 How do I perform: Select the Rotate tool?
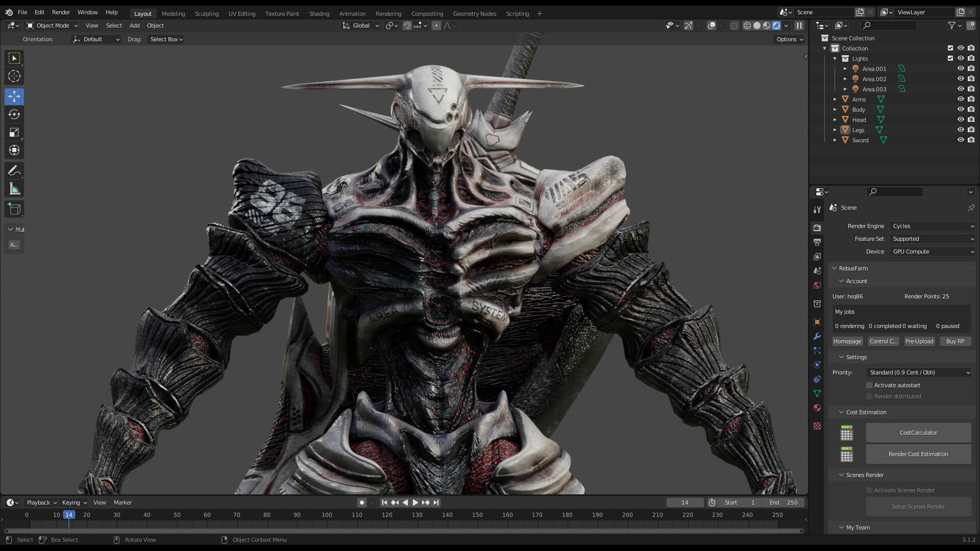[x=14, y=114]
